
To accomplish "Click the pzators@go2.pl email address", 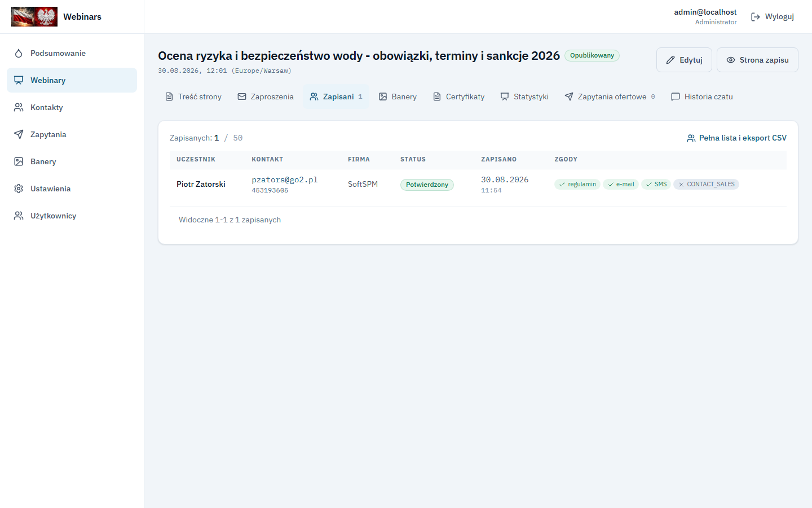I will tap(285, 179).
